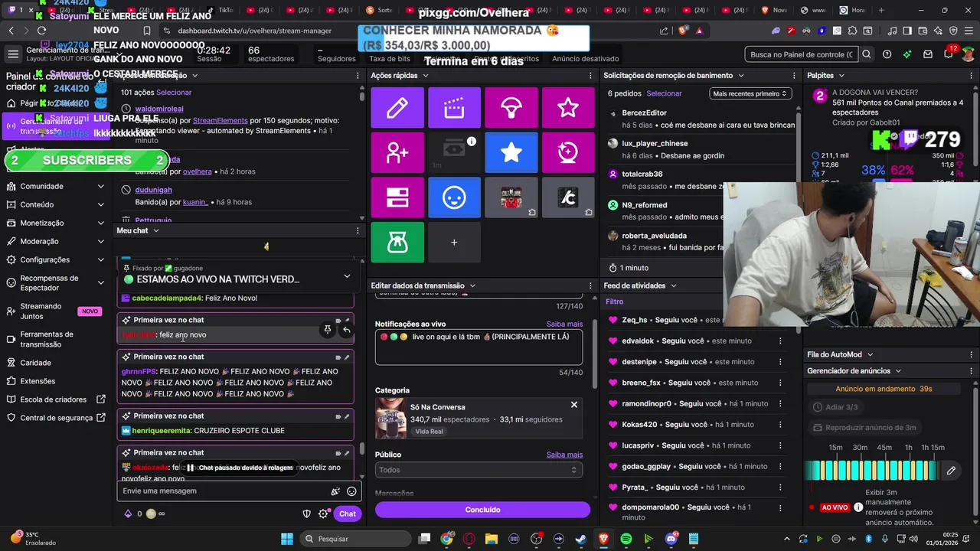Viewport: 980px width, 551px height.
Task: Open the hamburger menu in dashboard header
Action: click(13, 54)
